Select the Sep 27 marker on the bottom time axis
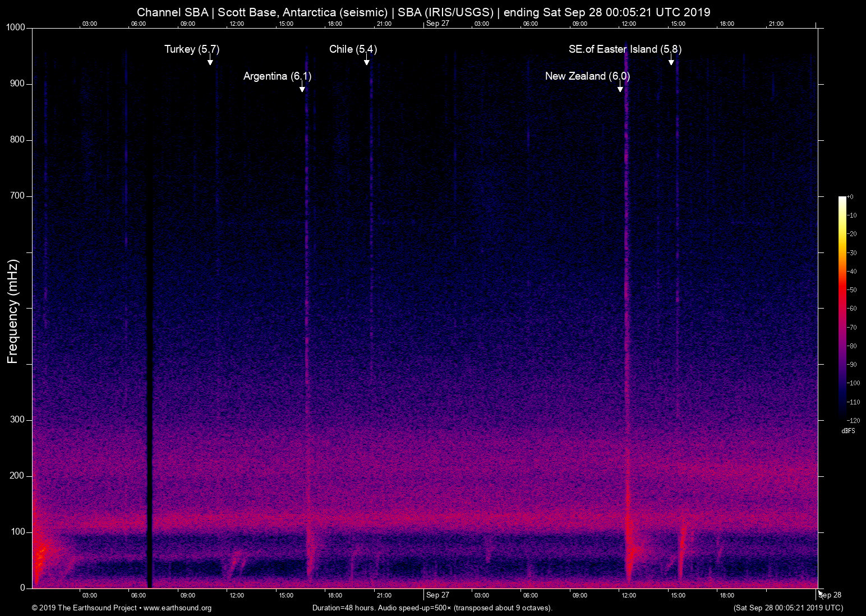Image resolution: width=866 pixels, height=616 pixels. (x=437, y=595)
